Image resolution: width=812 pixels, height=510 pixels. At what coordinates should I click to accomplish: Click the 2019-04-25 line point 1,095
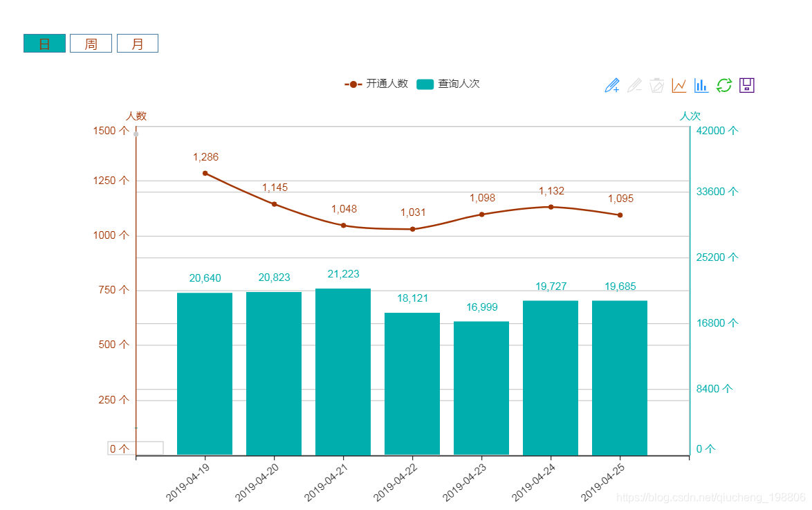[x=620, y=215]
